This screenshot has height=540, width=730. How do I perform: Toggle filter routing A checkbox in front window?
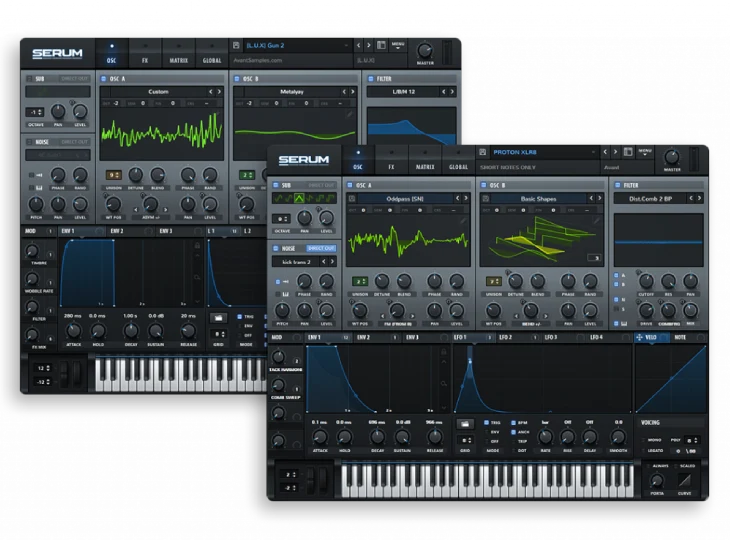tap(616, 275)
